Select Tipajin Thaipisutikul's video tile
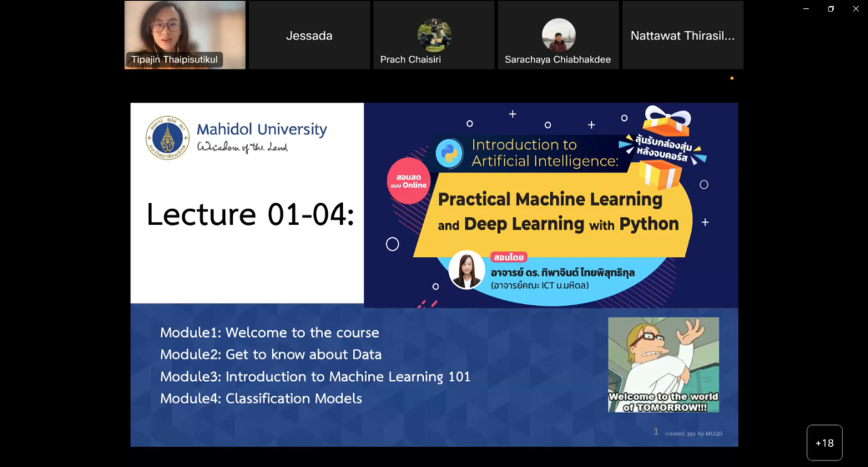Screen dimensions: 868x467 tap(184, 34)
